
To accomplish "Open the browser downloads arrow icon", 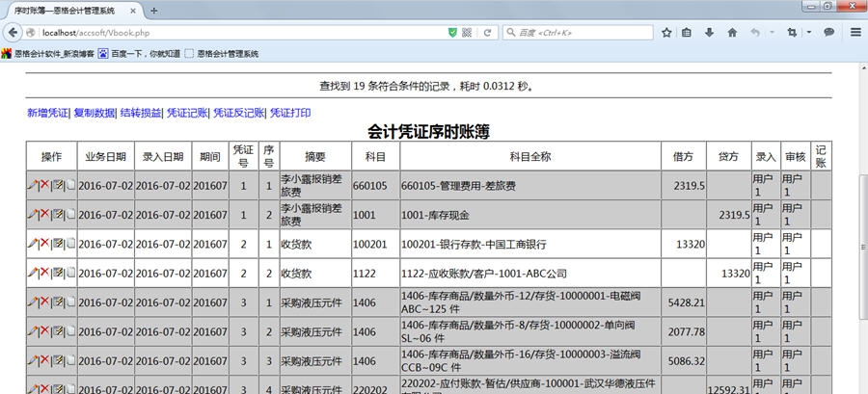I will tap(709, 32).
